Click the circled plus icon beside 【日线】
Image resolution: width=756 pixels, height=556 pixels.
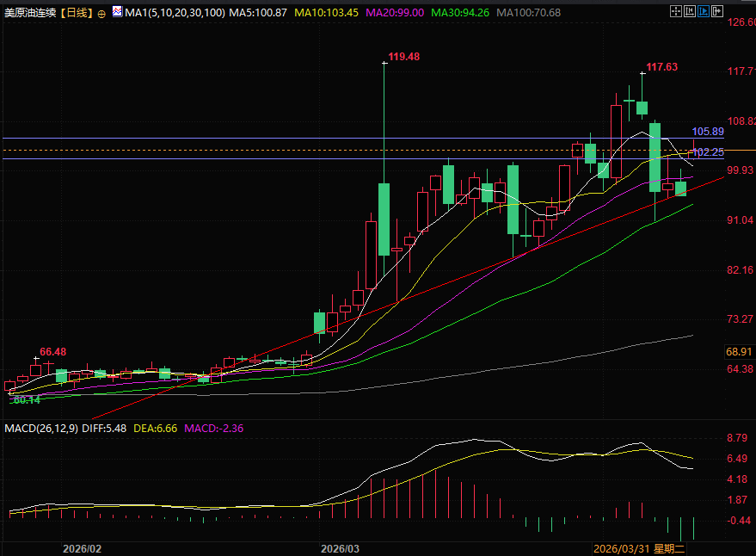click(x=101, y=14)
